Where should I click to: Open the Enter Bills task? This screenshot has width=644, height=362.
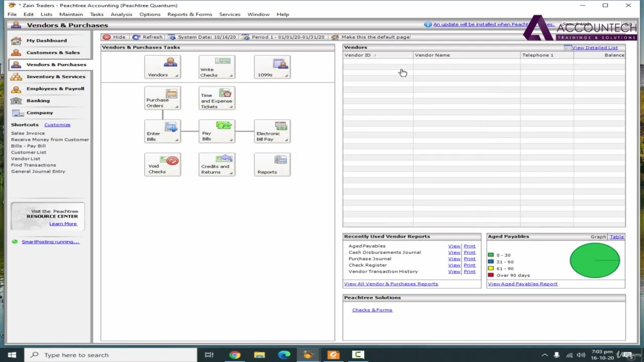tap(163, 132)
